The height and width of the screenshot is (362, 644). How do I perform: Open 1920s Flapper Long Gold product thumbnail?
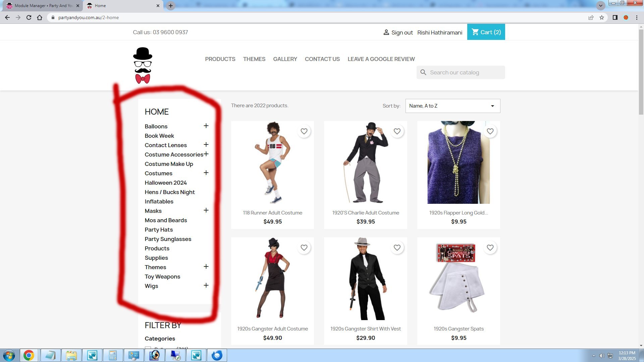click(458, 163)
